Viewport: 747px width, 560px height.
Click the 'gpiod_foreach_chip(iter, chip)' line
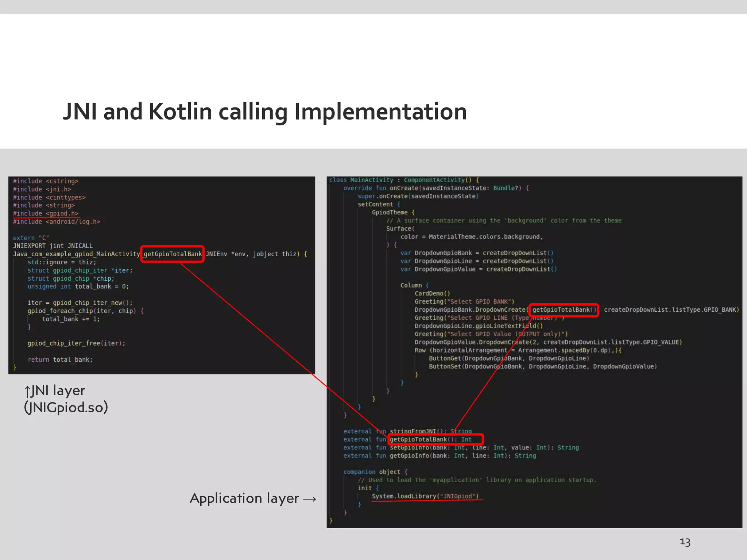85,311
